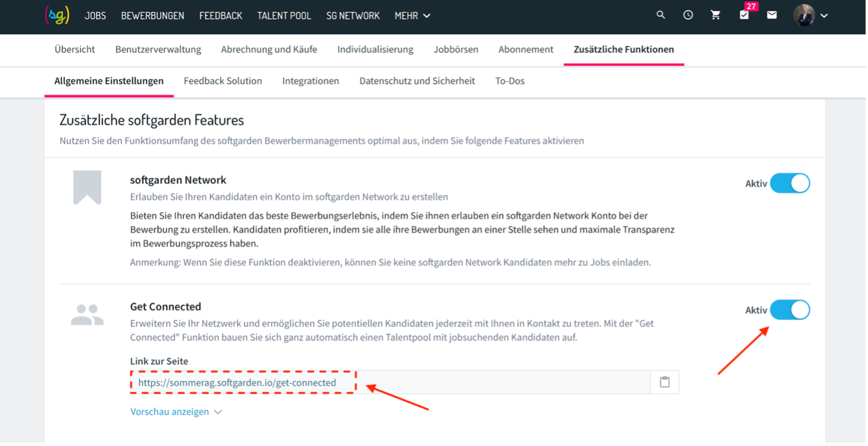Click the Link zur Seite label
Image resolution: width=868 pixels, height=446 pixels.
coord(159,361)
